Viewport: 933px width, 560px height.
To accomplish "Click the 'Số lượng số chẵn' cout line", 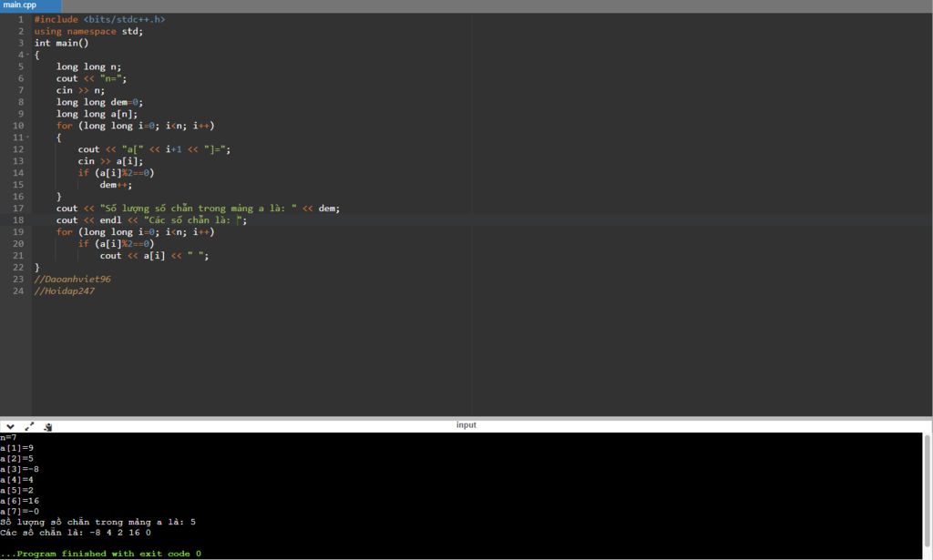I will pos(198,209).
